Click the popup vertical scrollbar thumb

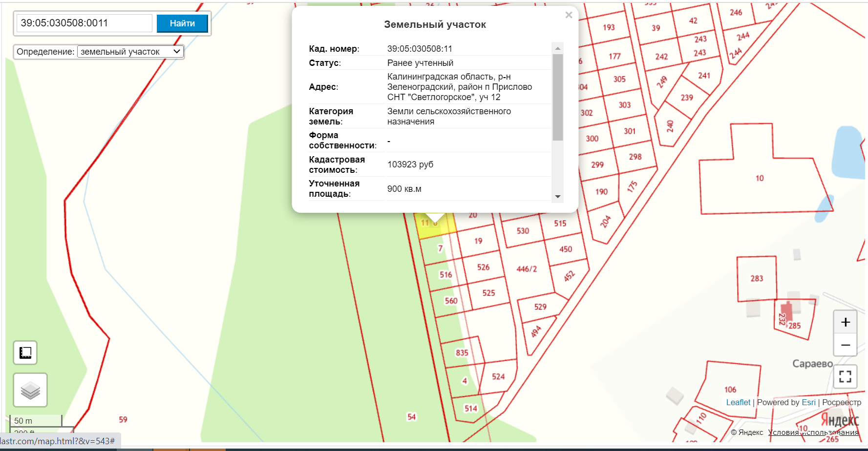click(x=557, y=97)
